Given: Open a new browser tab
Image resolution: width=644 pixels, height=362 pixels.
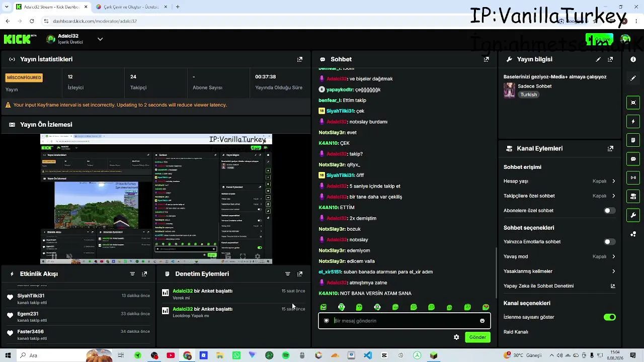Looking at the screenshot, I should tap(178, 7).
